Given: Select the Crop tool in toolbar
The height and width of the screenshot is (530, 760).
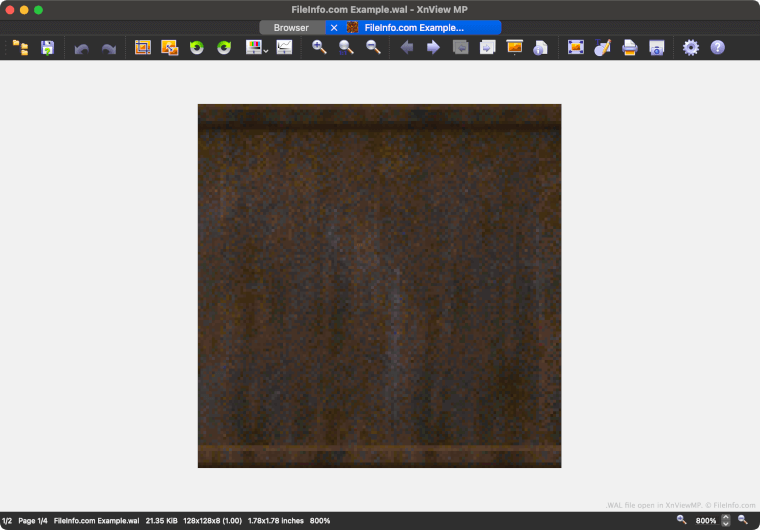Looking at the screenshot, I should pos(143,47).
